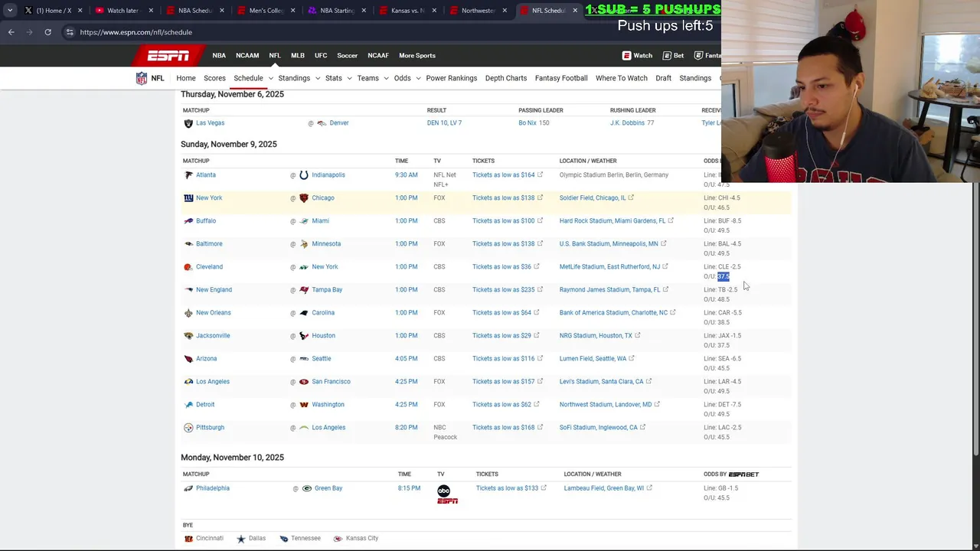The image size is (980, 551).
Task: Click the Cleveland Browns team logo
Action: tap(188, 267)
